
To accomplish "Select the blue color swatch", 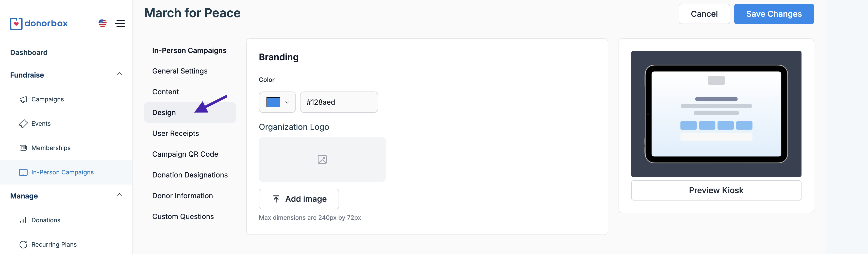I will 273,102.
